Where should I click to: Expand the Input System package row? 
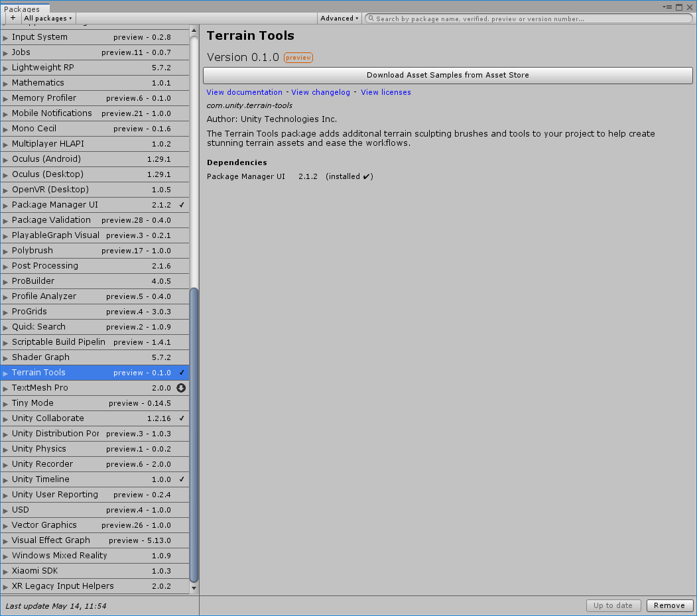pos(5,38)
